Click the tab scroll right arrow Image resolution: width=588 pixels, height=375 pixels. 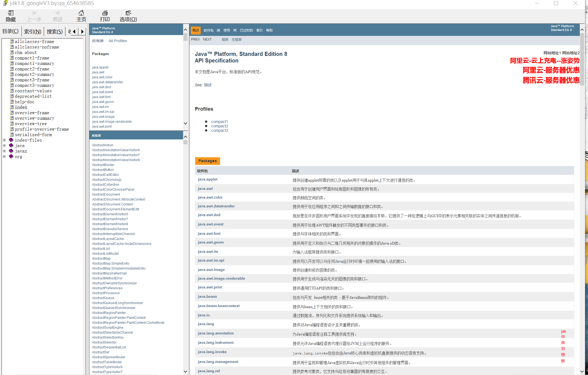[82, 32]
